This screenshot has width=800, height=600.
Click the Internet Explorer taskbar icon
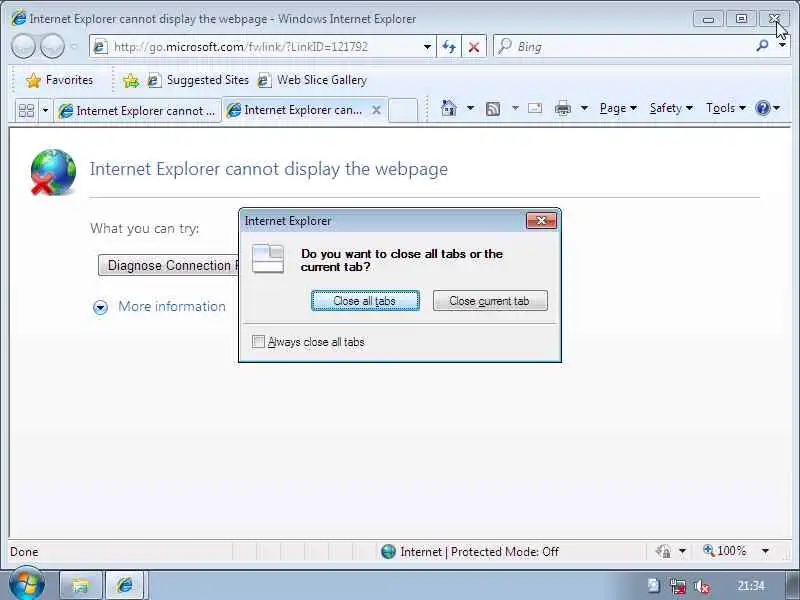click(x=125, y=585)
